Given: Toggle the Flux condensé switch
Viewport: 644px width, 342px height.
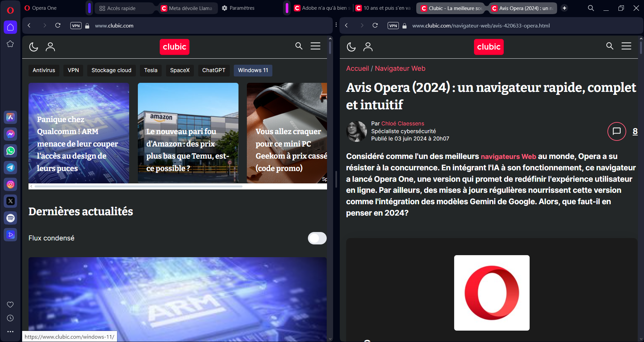Looking at the screenshot, I should pyautogui.click(x=317, y=238).
